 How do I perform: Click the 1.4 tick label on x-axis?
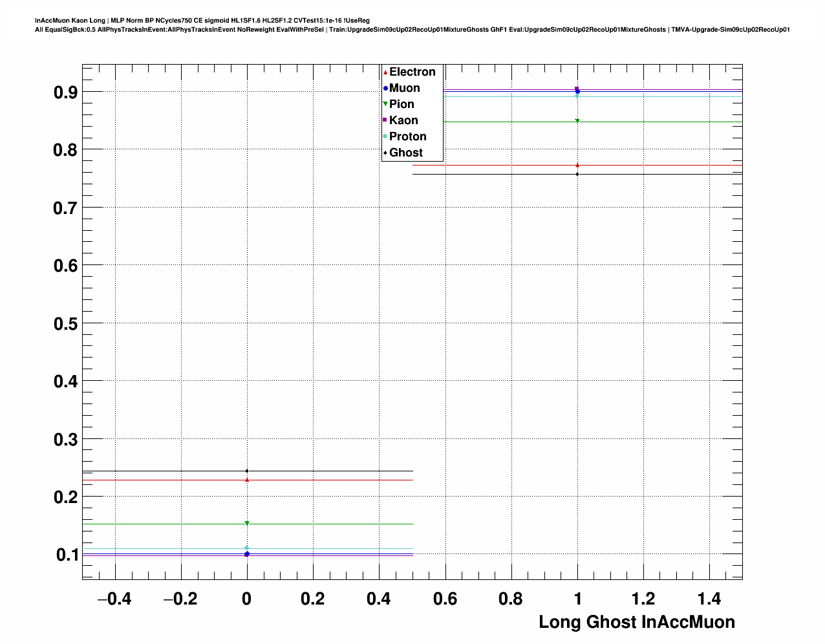tap(709, 599)
